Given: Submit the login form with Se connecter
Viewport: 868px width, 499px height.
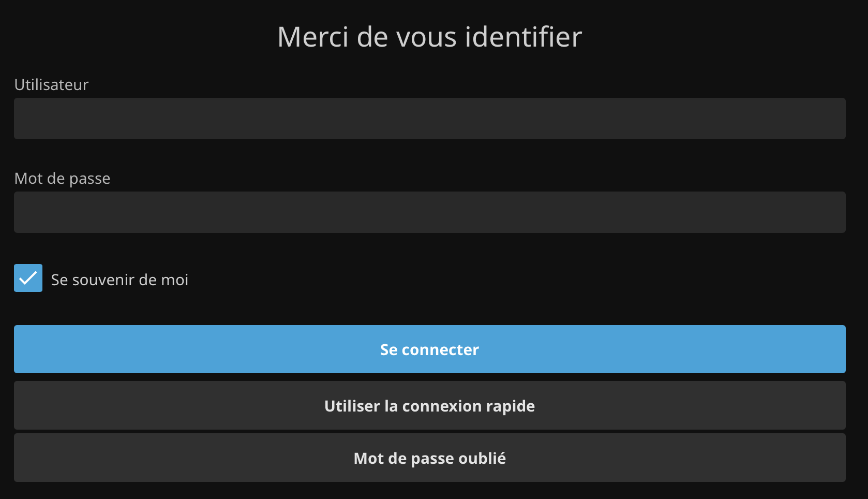Looking at the screenshot, I should [x=429, y=349].
